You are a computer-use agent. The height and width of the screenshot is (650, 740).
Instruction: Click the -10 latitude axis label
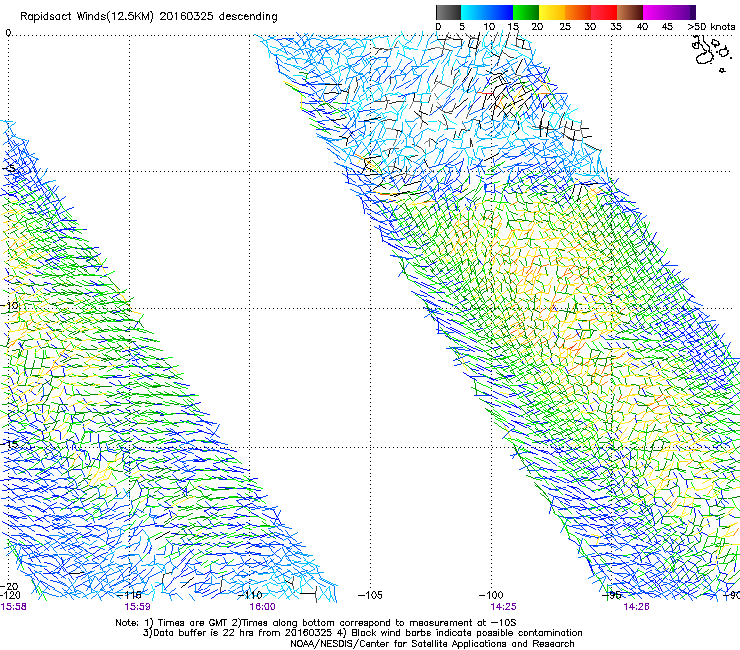coord(9,305)
